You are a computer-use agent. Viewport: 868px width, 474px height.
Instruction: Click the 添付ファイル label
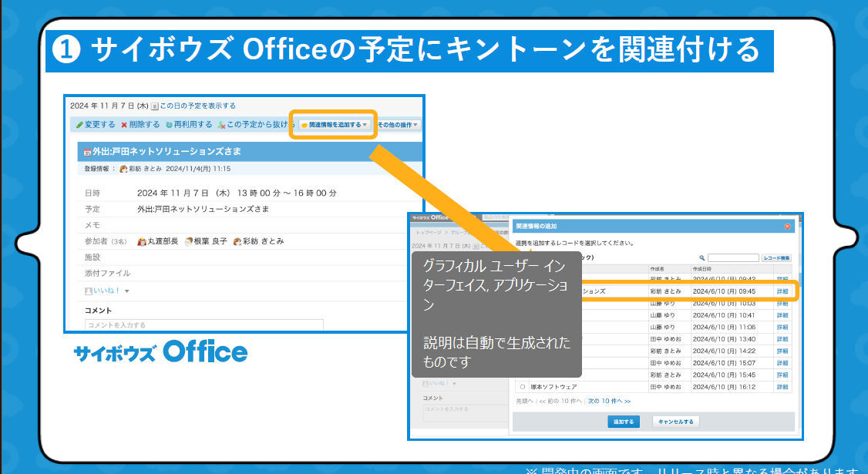pos(107,274)
